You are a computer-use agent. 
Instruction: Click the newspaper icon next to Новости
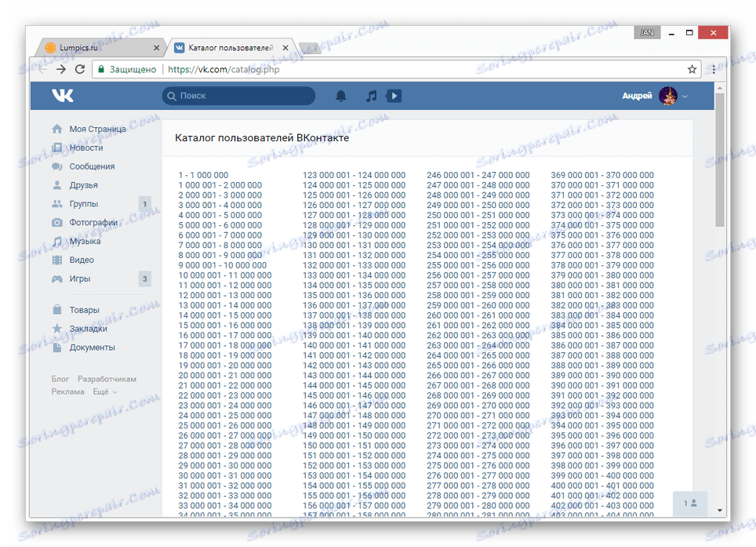57,148
